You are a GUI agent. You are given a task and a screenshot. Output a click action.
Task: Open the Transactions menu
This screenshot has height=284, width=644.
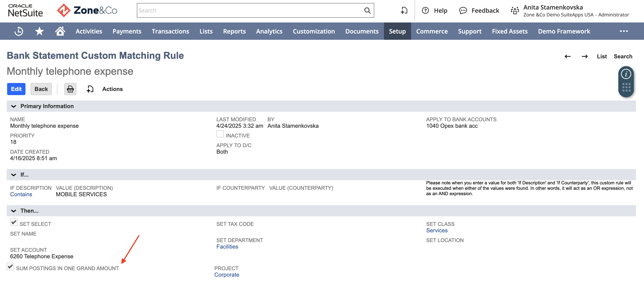[x=170, y=31]
